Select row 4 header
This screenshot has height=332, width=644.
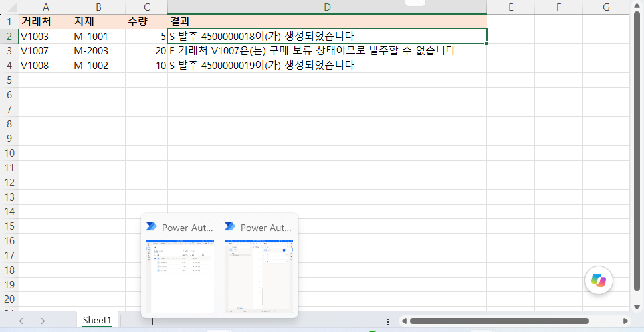(x=9, y=66)
